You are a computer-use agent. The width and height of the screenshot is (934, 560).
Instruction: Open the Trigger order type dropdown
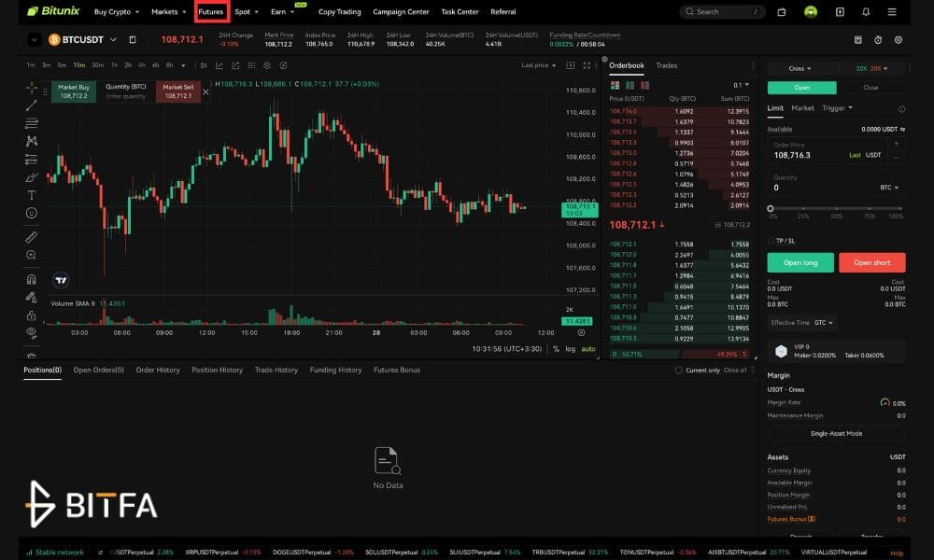(x=837, y=107)
